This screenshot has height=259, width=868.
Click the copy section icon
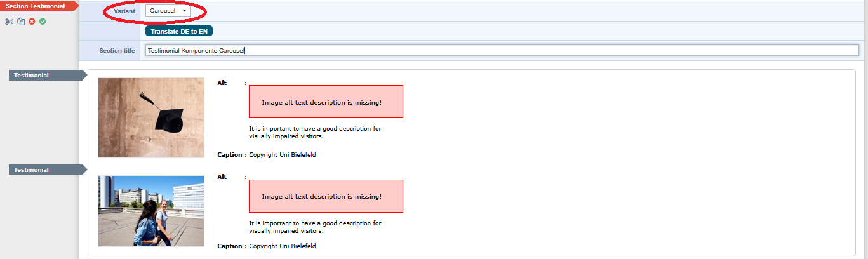[21, 22]
